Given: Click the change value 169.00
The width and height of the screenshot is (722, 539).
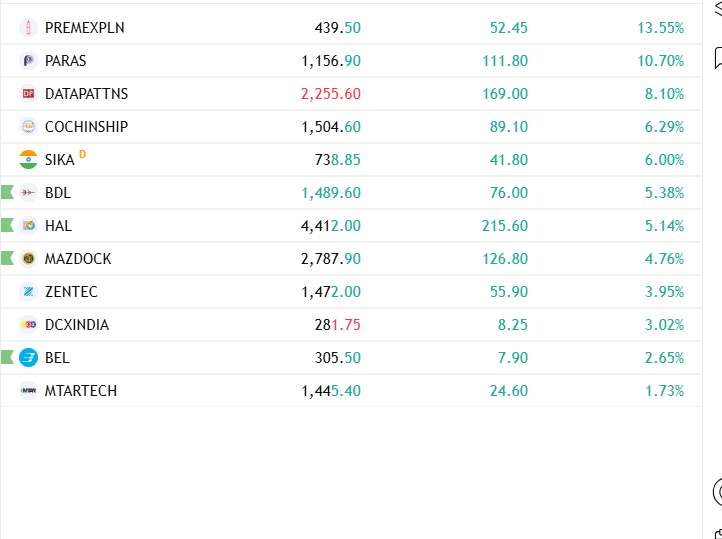Looking at the screenshot, I should coord(505,94).
